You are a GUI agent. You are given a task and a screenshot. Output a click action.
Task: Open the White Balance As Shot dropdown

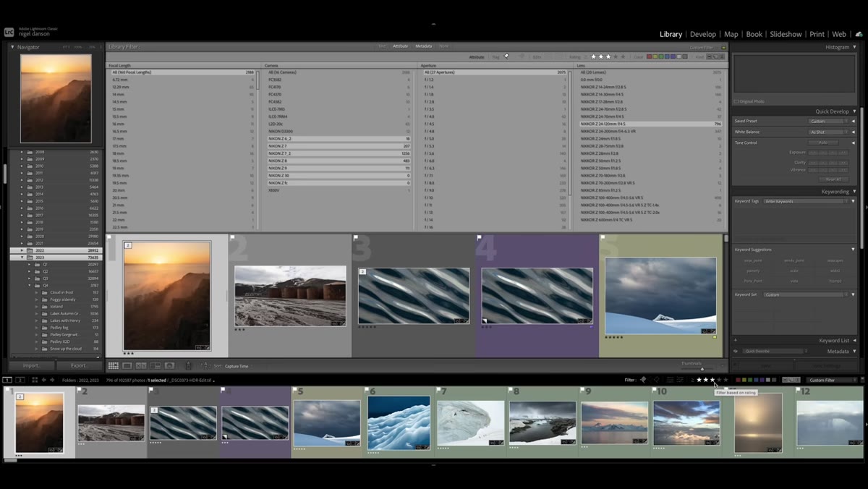pos(827,132)
